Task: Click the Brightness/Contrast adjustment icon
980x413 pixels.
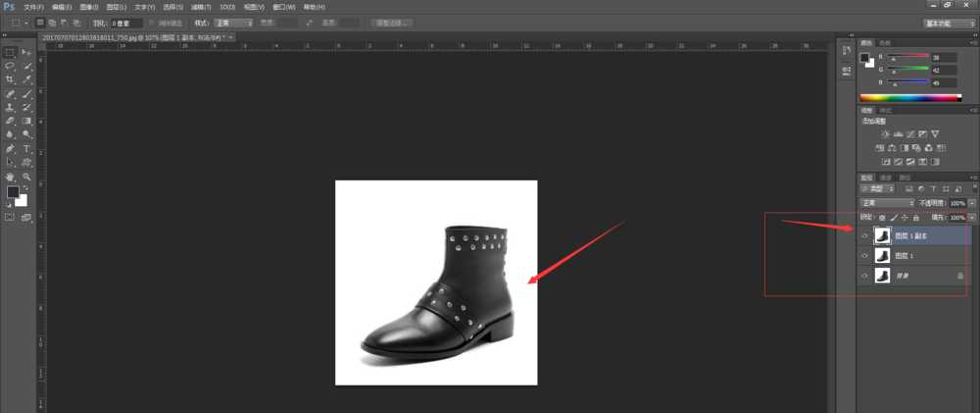Action: pyautogui.click(x=886, y=133)
